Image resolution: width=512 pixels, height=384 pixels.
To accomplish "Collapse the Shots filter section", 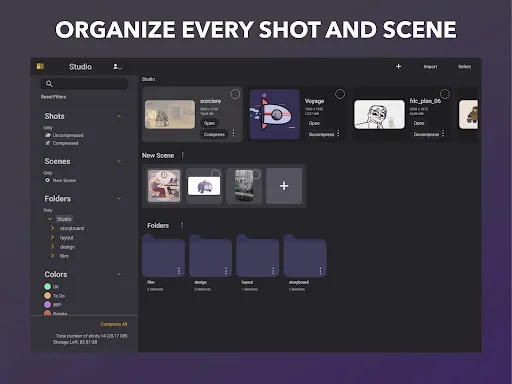I will (119, 116).
